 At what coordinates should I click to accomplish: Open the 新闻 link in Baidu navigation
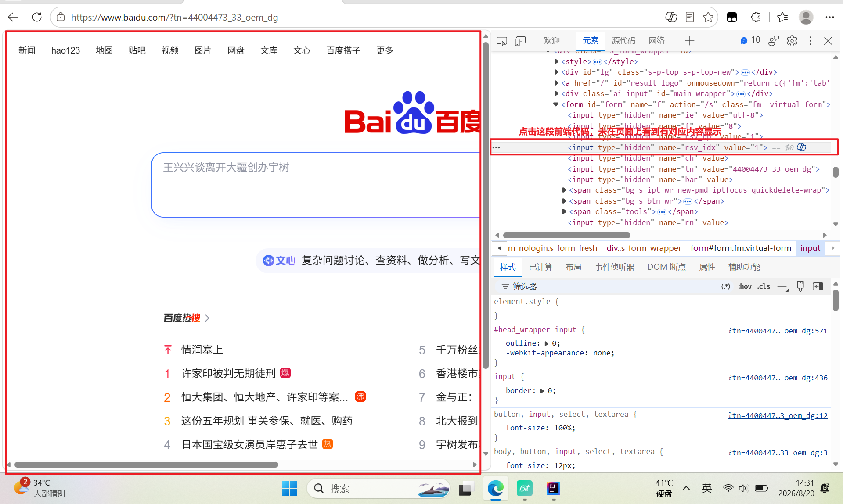27,50
